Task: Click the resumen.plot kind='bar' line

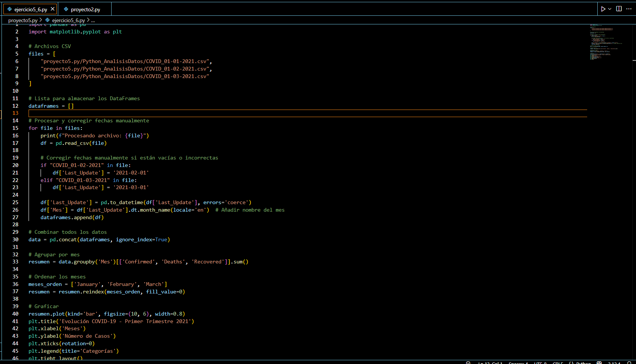Action: 107,314
